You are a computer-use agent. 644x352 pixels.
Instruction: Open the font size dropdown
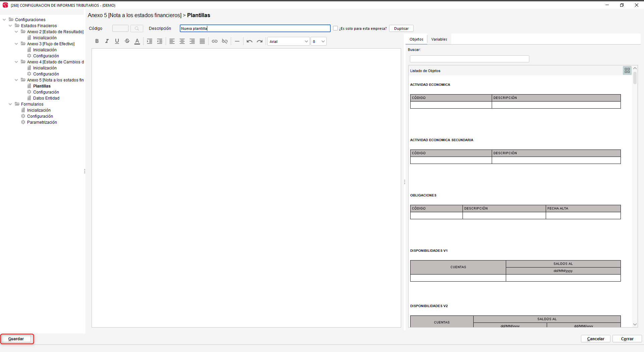[319, 42]
